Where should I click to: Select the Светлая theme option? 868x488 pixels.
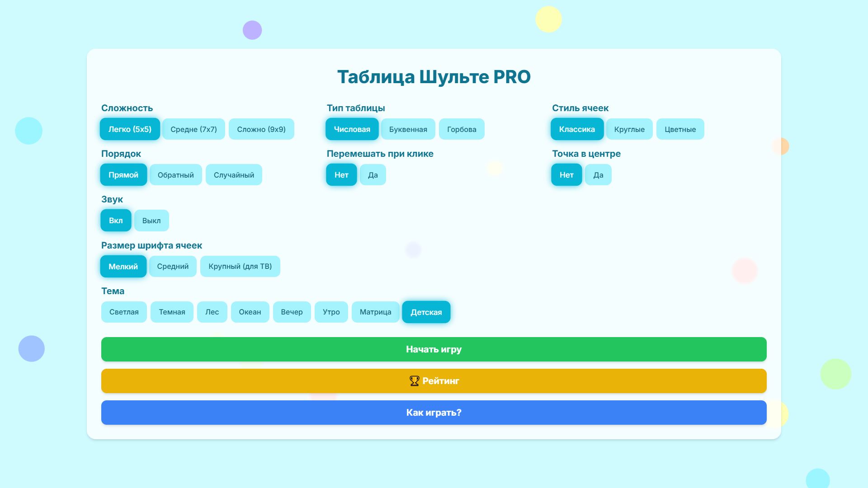click(123, 312)
